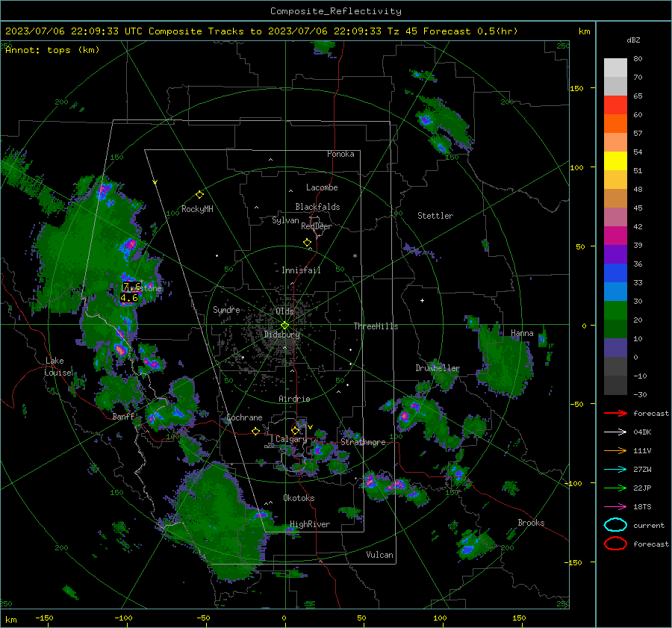672x628 pixels.
Task: Click the 10 dBZ dark violet swatch
Action: pyautogui.click(x=615, y=347)
